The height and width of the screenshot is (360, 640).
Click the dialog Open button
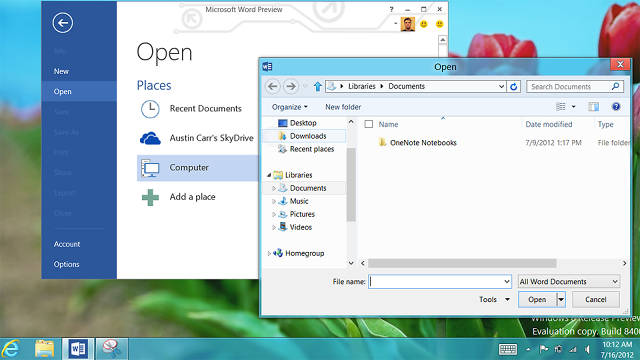(x=537, y=300)
